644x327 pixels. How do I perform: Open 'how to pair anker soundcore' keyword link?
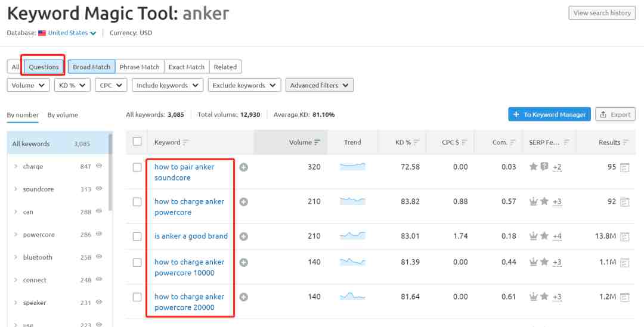pos(184,172)
